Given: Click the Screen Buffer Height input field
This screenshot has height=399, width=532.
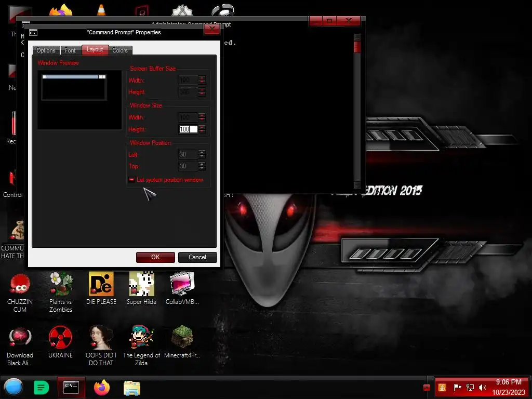Looking at the screenshot, I should [x=188, y=92].
